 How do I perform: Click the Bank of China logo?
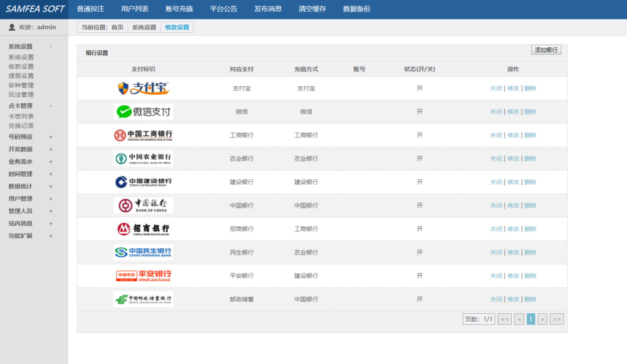pyautogui.click(x=143, y=206)
